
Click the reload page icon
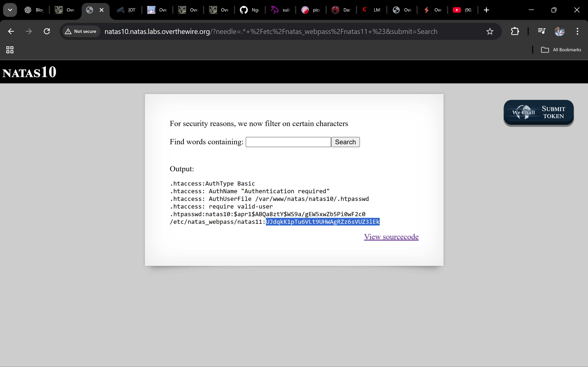tap(47, 31)
